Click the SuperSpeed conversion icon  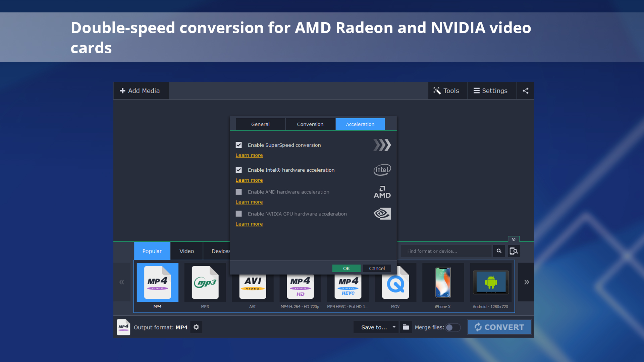(x=382, y=144)
